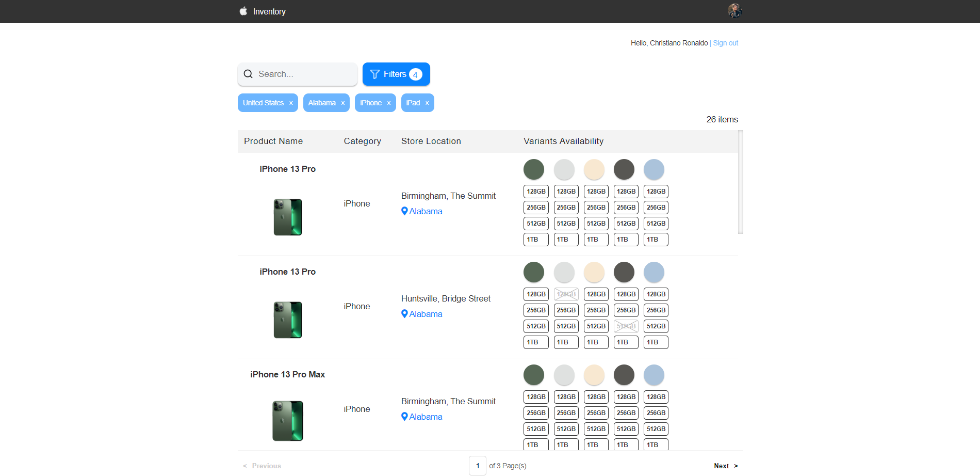Image resolution: width=980 pixels, height=476 pixels.
Task: Click green 512GB variant for iPhone 13 Pro Max
Action: 536,429
